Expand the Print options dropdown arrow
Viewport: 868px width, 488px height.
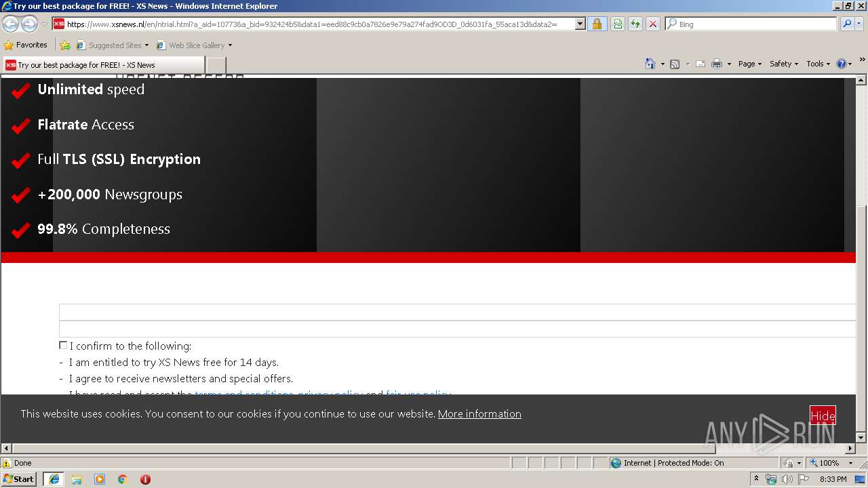pyautogui.click(x=729, y=64)
